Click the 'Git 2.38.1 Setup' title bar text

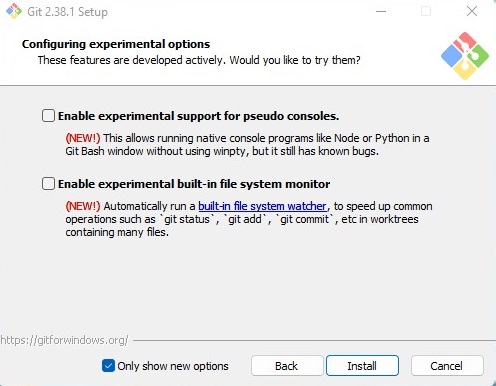click(68, 12)
